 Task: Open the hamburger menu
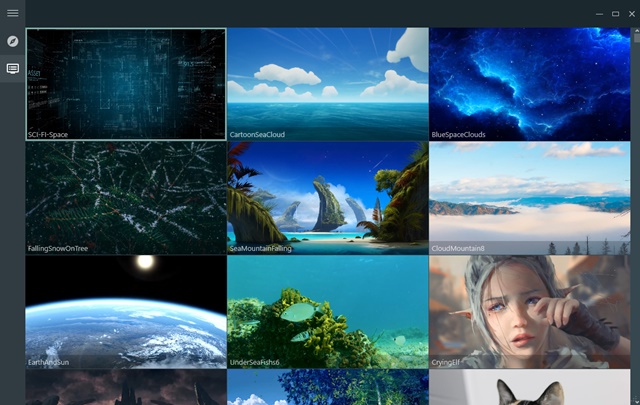[x=13, y=13]
